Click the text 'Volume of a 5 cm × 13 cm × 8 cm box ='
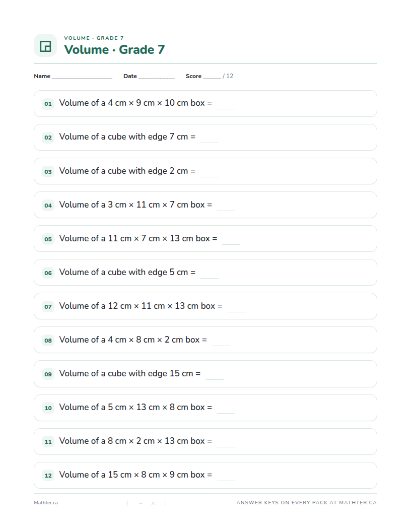 [x=135, y=407]
